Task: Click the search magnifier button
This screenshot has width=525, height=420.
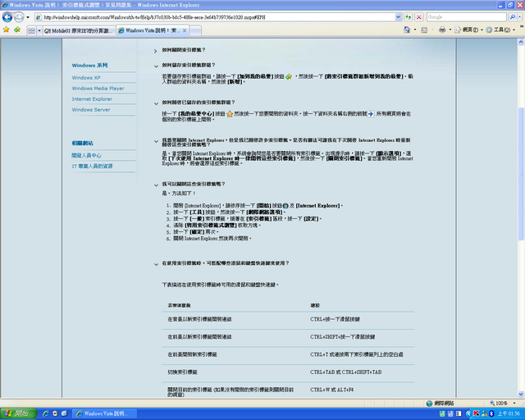Action: coord(512,17)
